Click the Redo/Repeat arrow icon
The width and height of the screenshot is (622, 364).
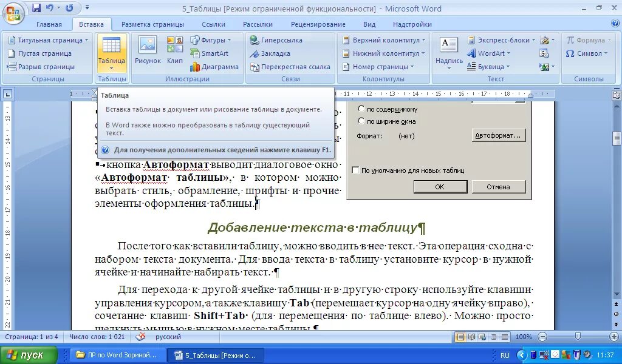point(69,8)
